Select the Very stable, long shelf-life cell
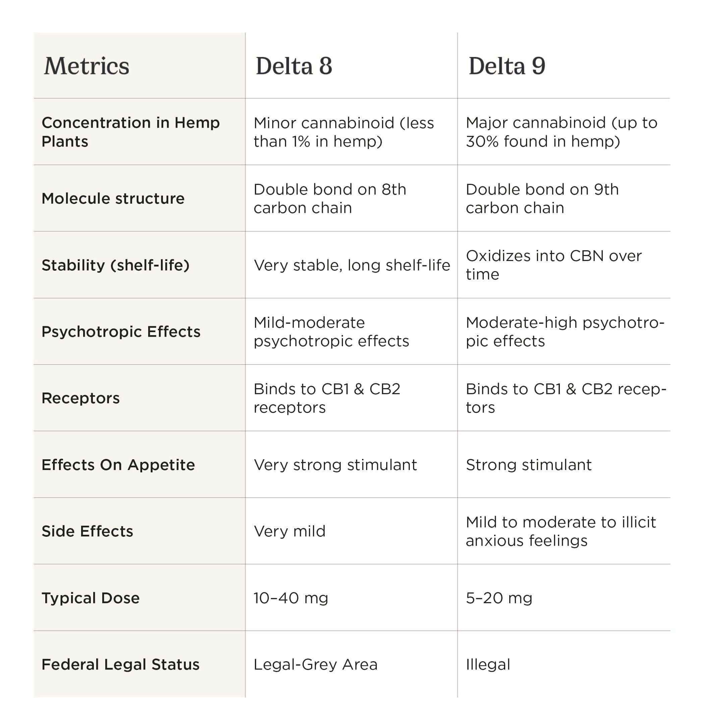Screen dimensions: 703x728 tap(351, 265)
